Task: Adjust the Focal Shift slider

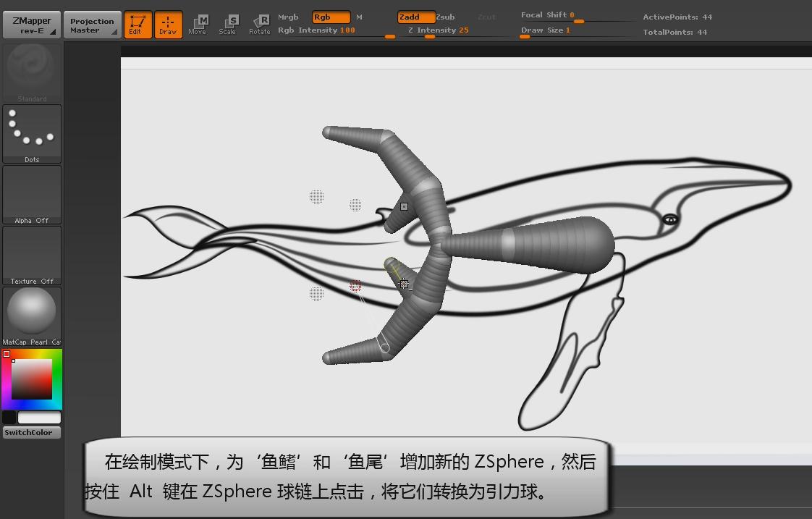Action: click(x=578, y=17)
